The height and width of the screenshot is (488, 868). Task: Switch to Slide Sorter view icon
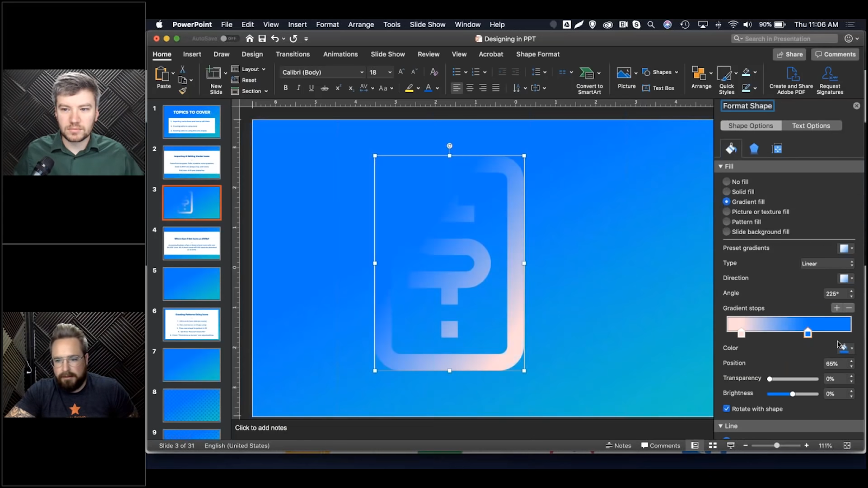[x=712, y=446]
